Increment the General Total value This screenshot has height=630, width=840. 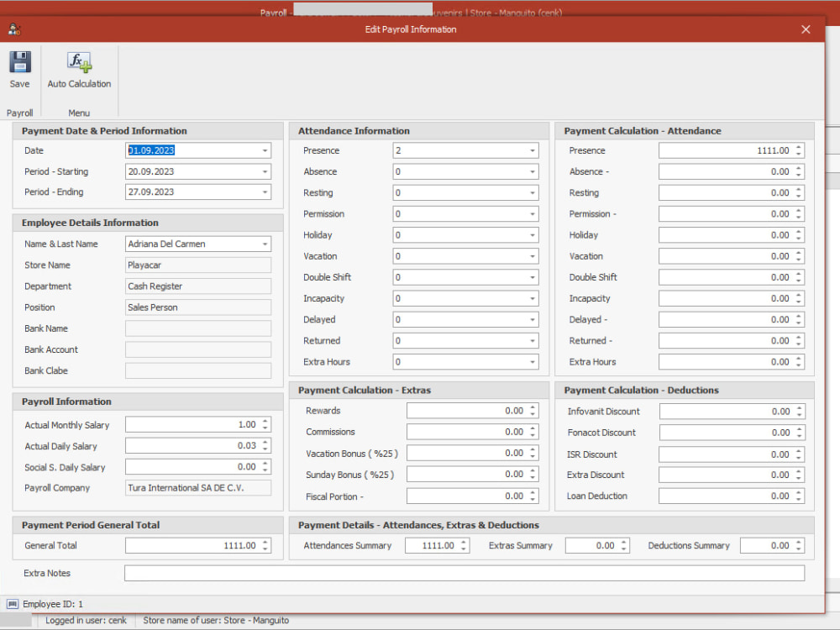click(264, 542)
